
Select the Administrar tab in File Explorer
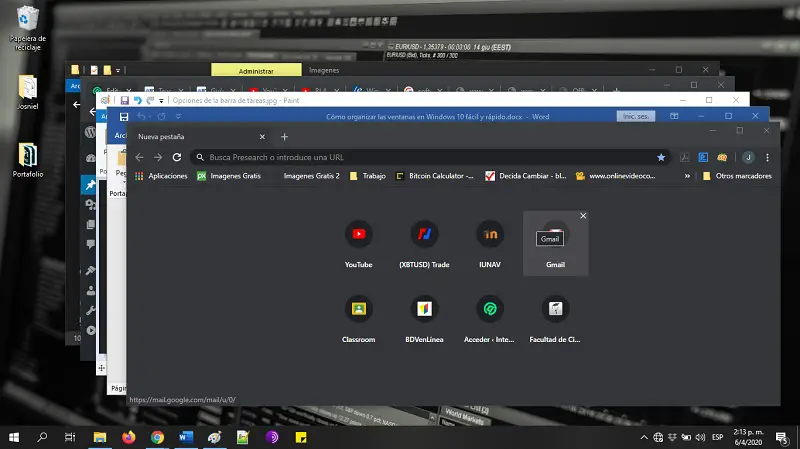click(256, 70)
